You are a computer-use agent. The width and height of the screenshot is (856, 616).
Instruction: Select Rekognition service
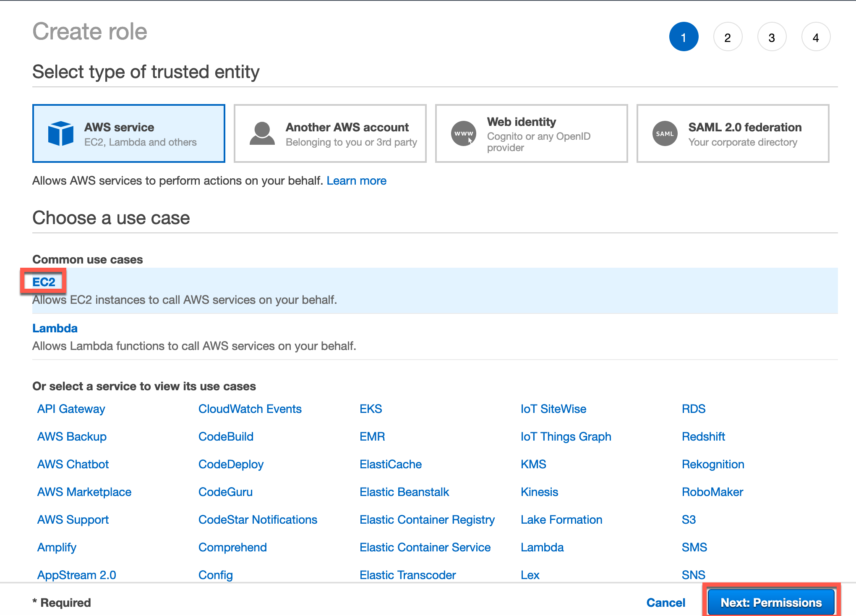click(x=713, y=464)
